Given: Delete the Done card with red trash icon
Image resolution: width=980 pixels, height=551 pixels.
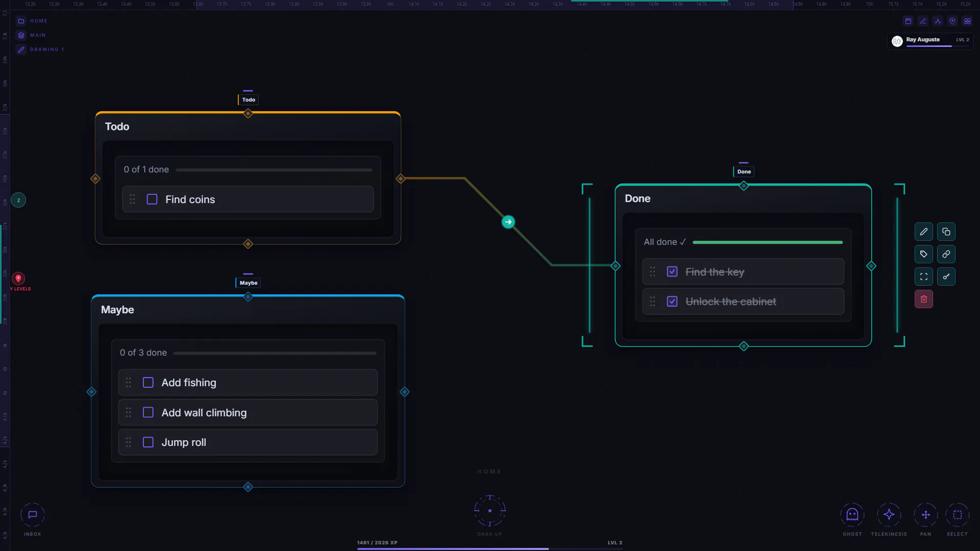Looking at the screenshot, I should click(923, 299).
